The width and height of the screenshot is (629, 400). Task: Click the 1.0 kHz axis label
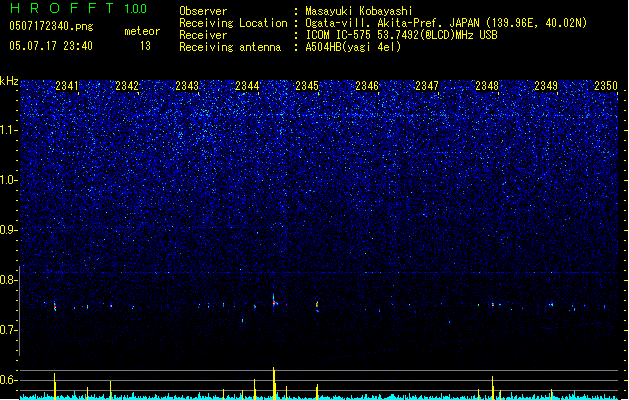pos(8,180)
